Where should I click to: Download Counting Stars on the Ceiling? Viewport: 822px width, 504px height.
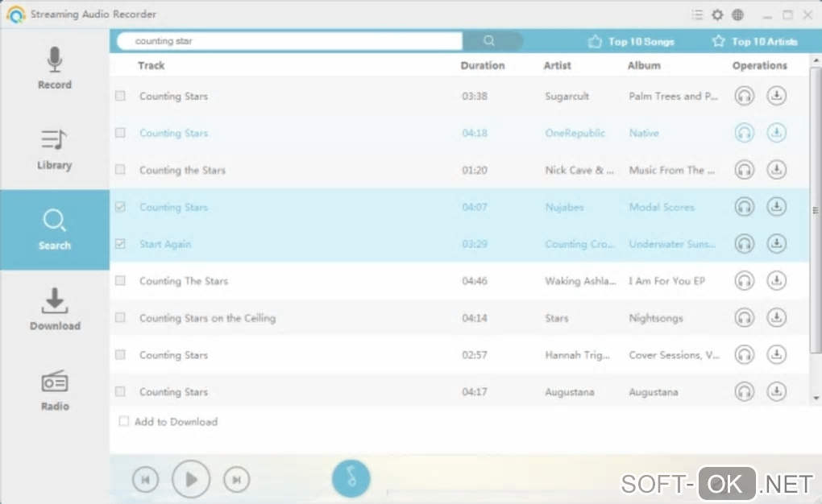click(776, 317)
